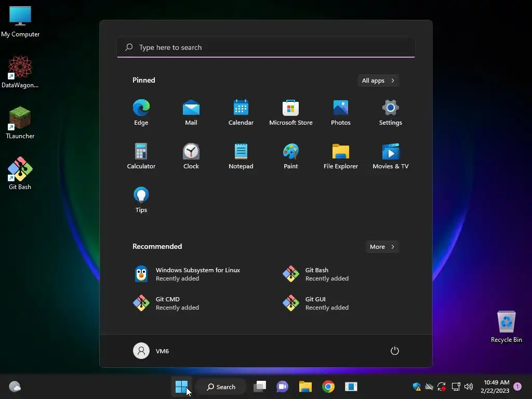Viewport: 532px width, 399px height.
Task: Open the clock showing 10:49 AM
Action: pos(495,387)
